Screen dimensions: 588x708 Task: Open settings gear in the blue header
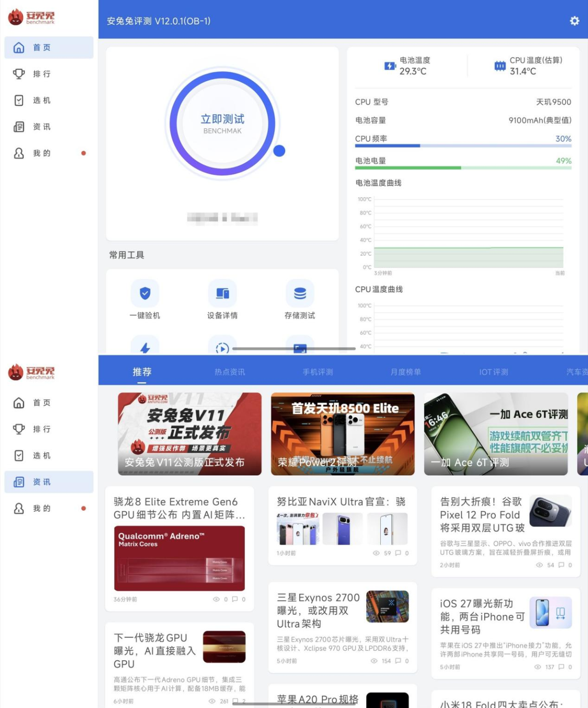[x=574, y=21]
